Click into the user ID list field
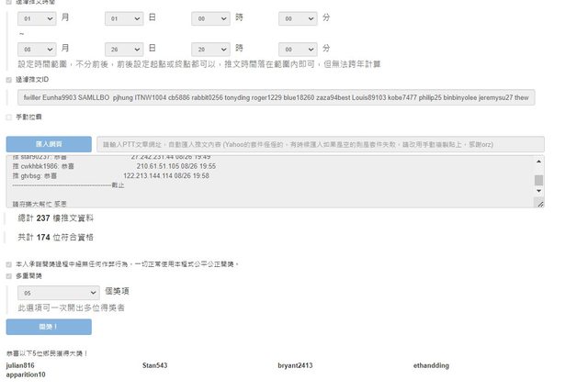The width and height of the screenshot is (588, 391). [x=276, y=96]
